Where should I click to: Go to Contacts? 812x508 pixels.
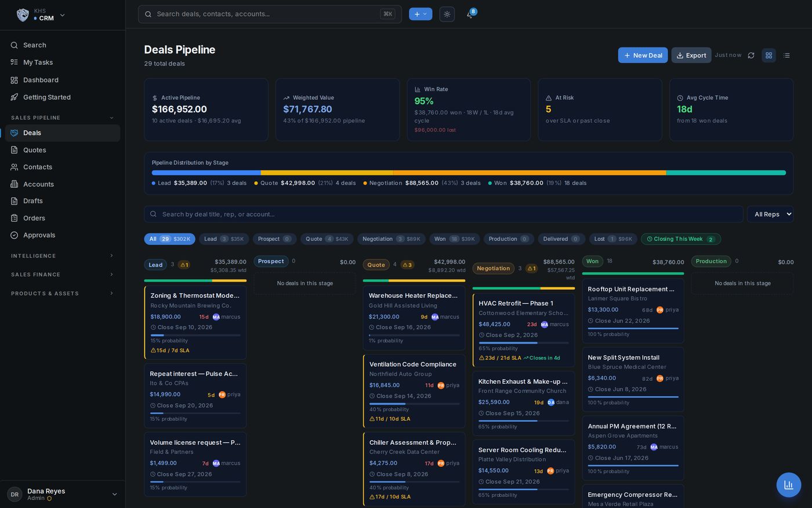click(x=63, y=167)
